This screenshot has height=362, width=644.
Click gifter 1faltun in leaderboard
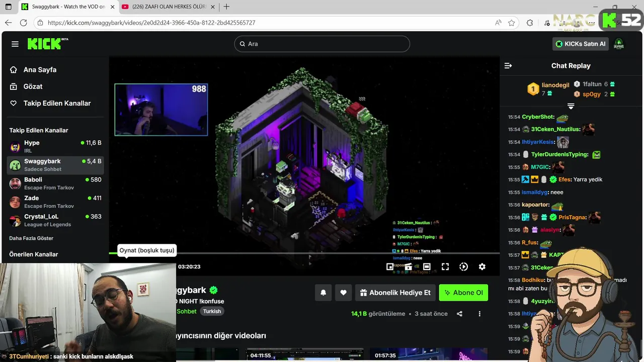pyautogui.click(x=592, y=84)
